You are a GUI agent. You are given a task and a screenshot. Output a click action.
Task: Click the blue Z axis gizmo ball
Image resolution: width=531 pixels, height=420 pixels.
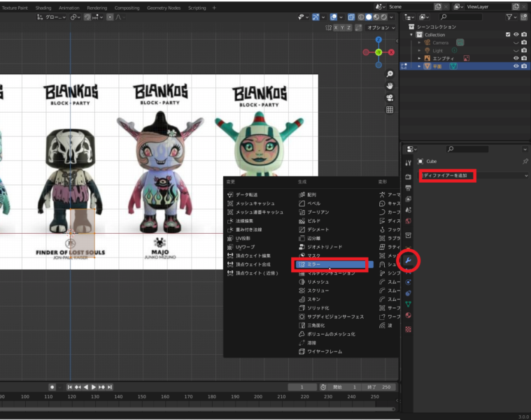point(378,40)
